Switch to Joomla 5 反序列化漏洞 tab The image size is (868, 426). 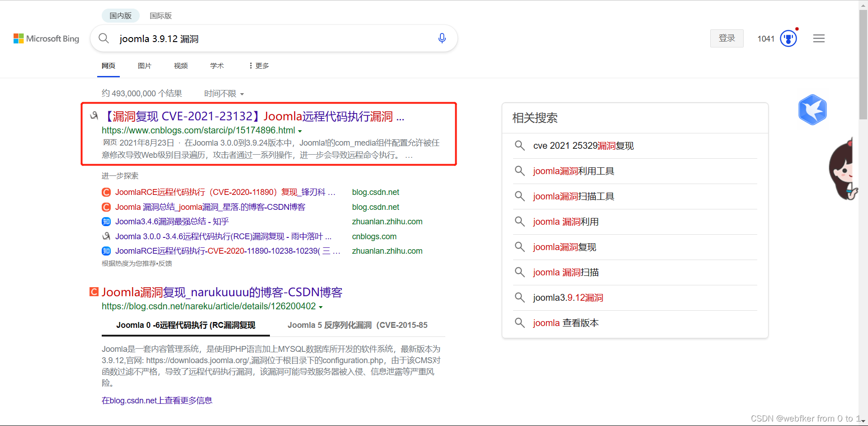tap(358, 325)
